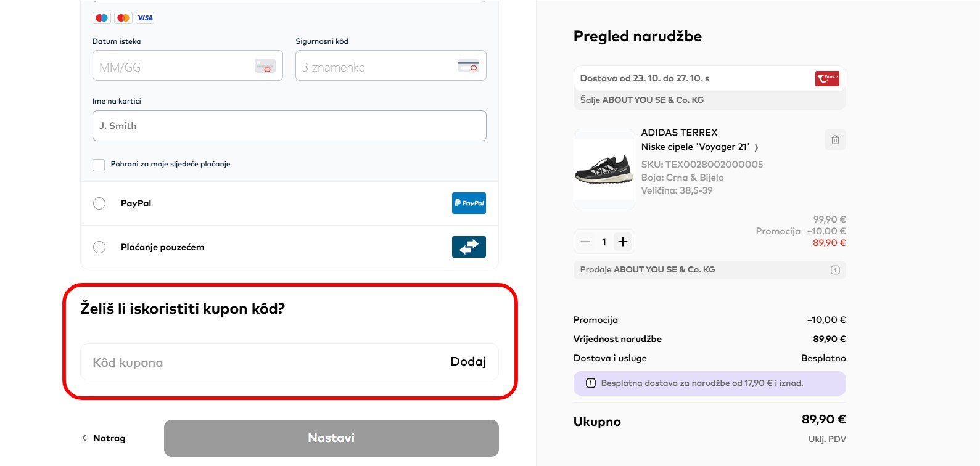Click the free delivery info icon
Image resolution: width=980 pixels, height=466 pixels.
590,383
